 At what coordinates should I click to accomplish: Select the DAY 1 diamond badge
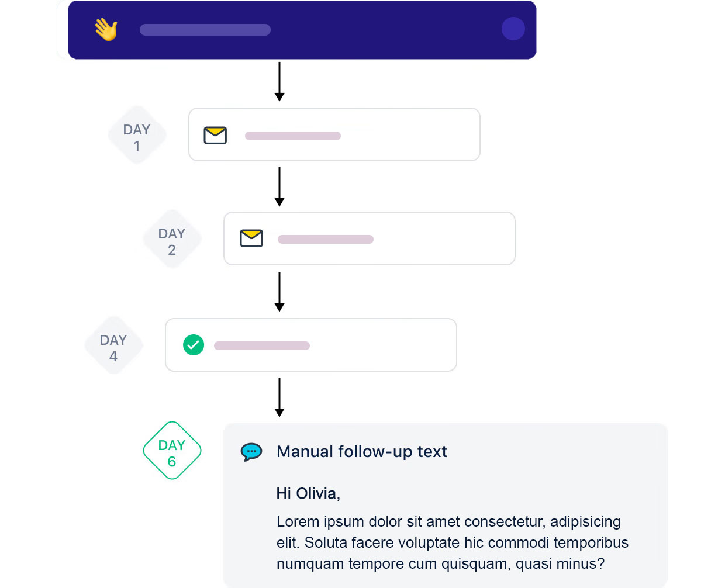[137, 135]
